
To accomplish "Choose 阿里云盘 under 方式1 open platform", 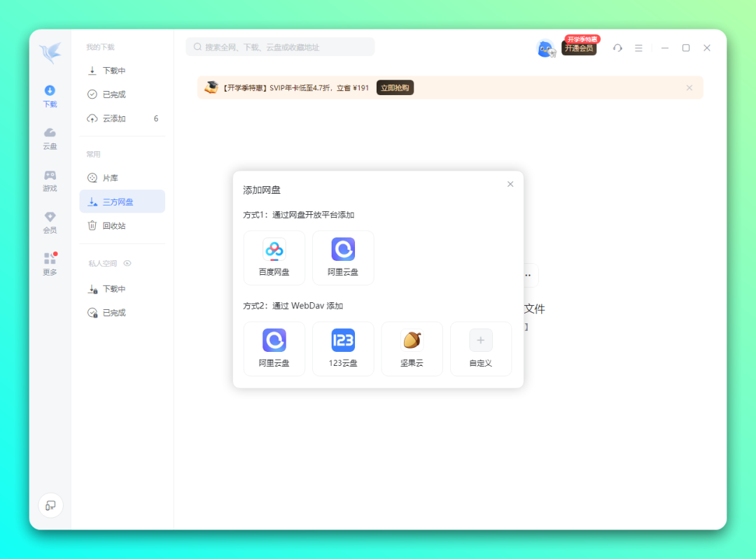I will (x=343, y=257).
